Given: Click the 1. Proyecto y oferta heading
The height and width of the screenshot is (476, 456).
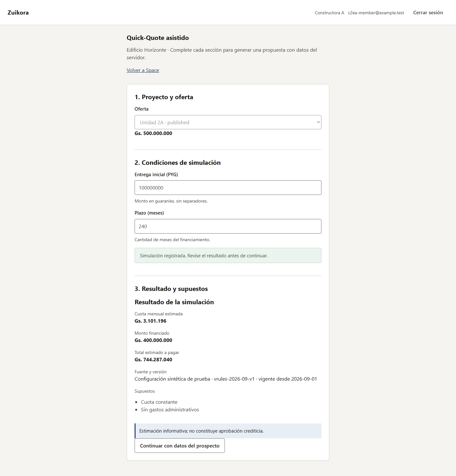Looking at the screenshot, I should point(164,97).
